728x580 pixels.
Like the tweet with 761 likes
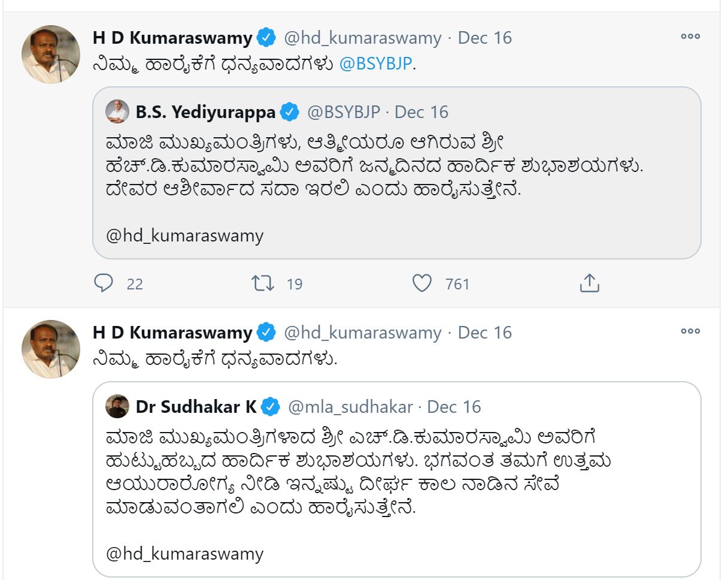(x=422, y=283)
